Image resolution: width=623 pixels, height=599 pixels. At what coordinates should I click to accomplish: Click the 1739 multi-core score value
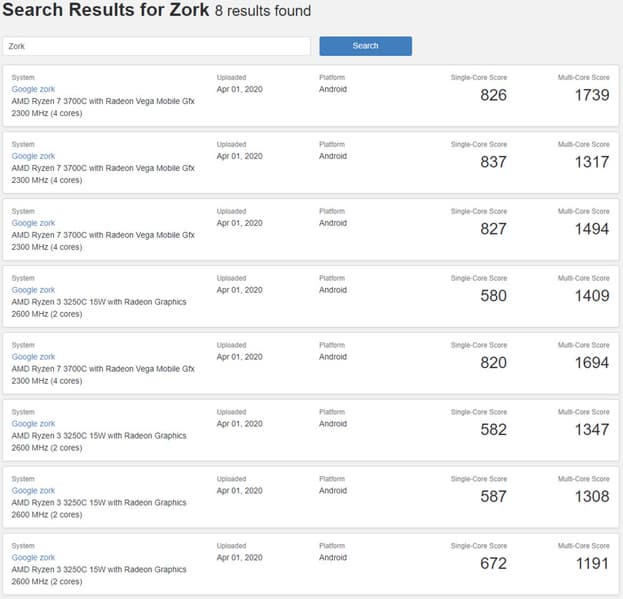click(x=591, y=95)
